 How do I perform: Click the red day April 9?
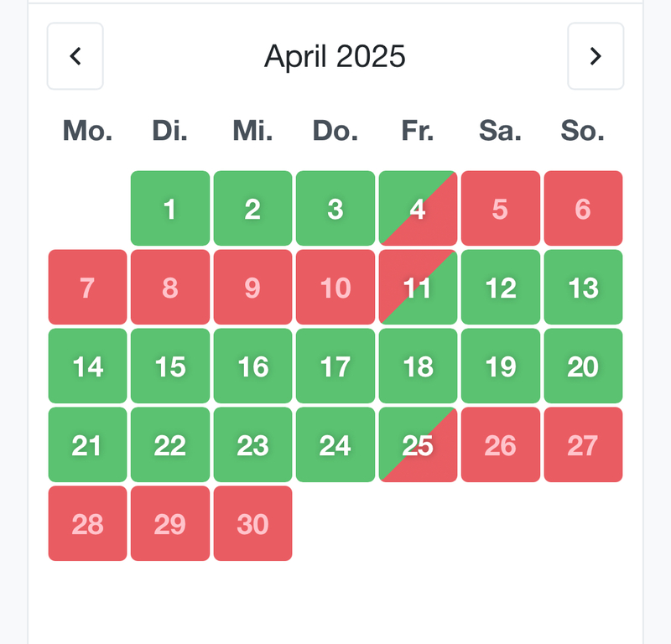coord(252,288)
